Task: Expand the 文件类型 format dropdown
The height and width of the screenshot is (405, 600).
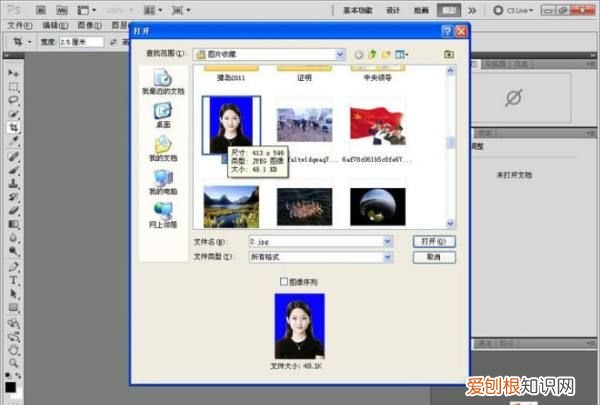Action: (387, 257)
